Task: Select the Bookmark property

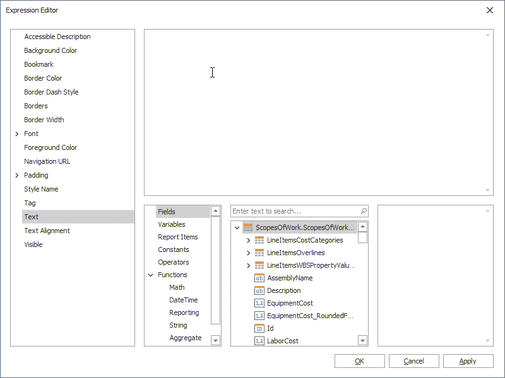Action: (39, 64)
